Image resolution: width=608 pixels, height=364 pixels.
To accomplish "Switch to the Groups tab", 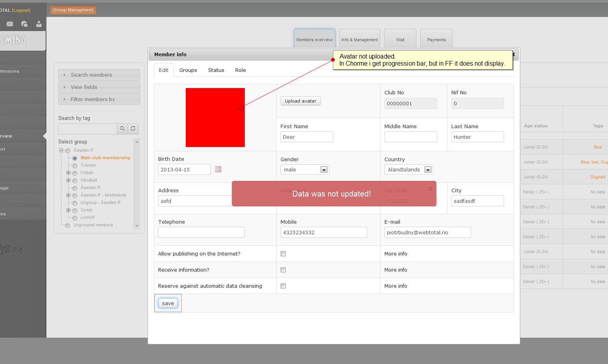I will pyautogui.click(x=188, y=70).
